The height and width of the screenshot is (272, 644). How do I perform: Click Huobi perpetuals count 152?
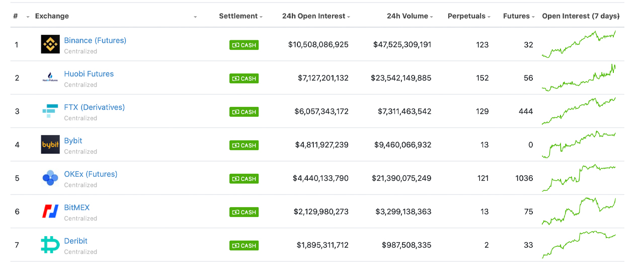(482, 78)
